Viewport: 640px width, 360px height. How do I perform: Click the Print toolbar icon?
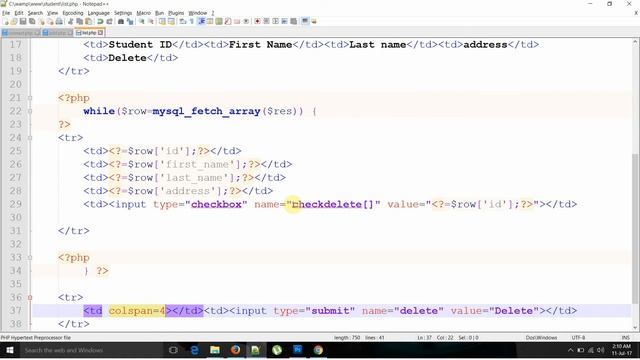pyautogui.click(x=59, y=21)
